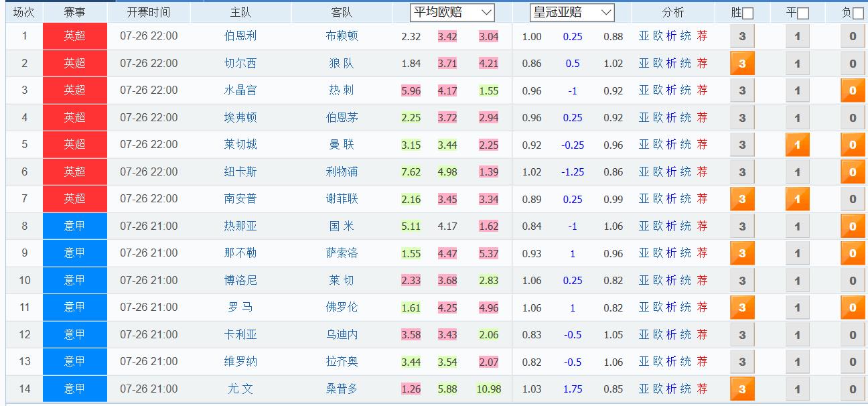Tick the 胜 select-all checkbox
The width and height of the screenshot is (868, 406).
point(747,13)
